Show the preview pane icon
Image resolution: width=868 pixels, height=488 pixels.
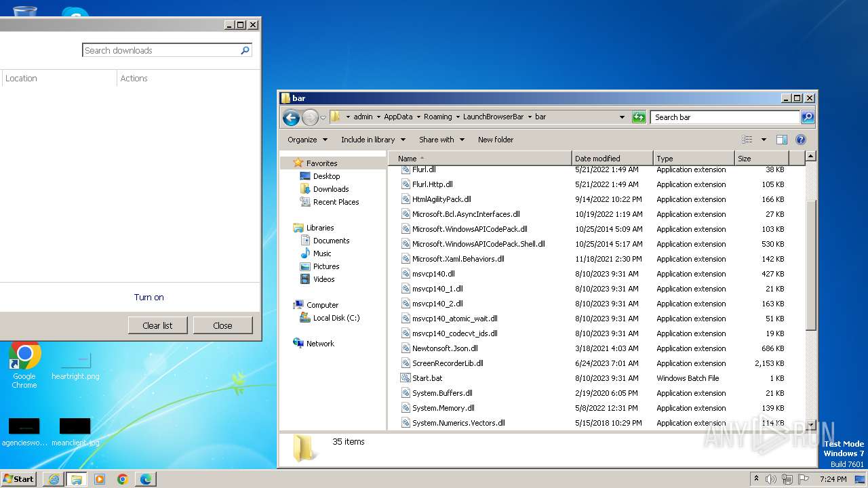781,140
